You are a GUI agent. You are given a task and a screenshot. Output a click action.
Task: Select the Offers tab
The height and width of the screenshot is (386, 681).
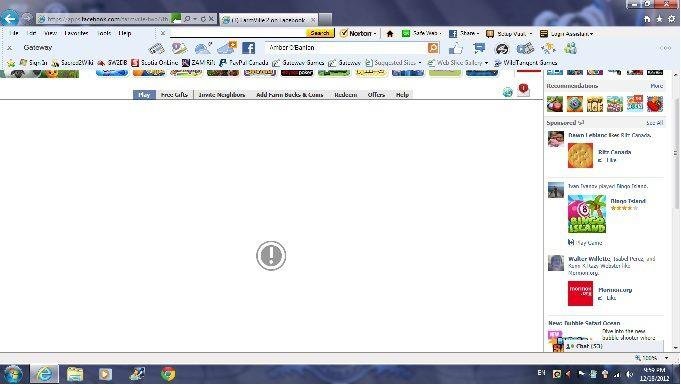click(376, 95)
